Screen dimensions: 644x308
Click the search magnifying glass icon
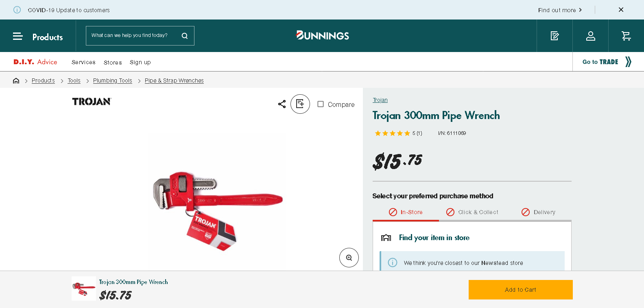[184, 36]
